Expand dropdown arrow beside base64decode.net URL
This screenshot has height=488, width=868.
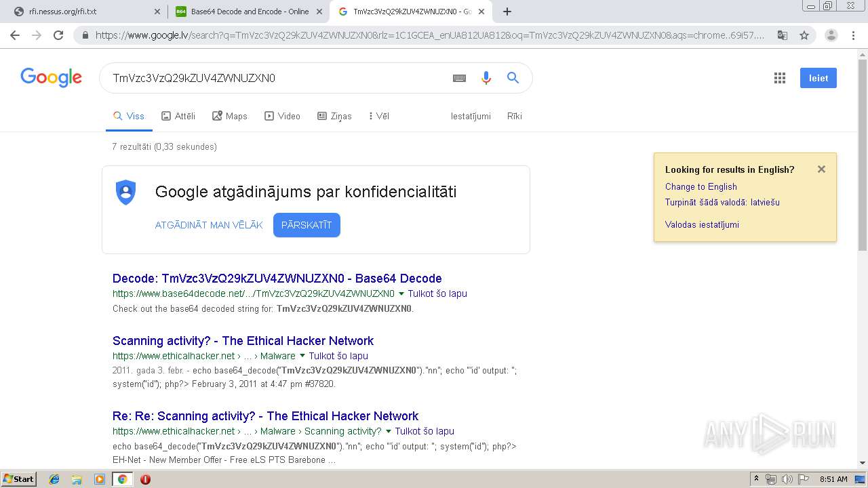click(401, 293)
